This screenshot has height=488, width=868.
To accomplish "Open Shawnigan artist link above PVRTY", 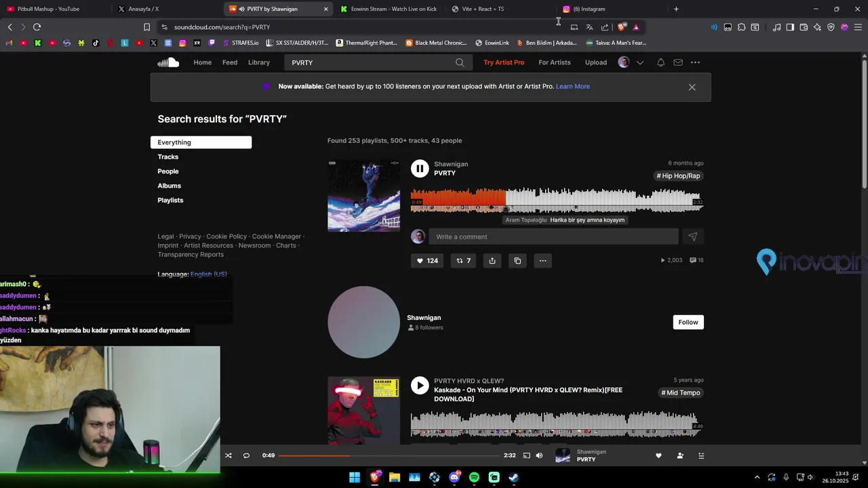I will 451,164.
